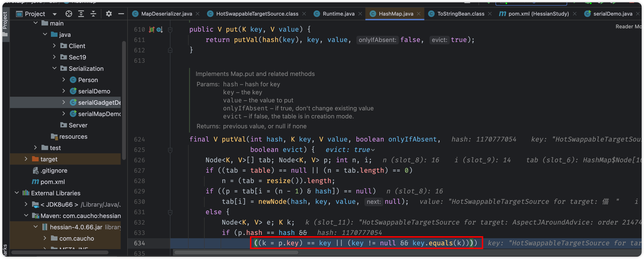
Task: Select serialDemo class in tree
Action: pos(94,91)
